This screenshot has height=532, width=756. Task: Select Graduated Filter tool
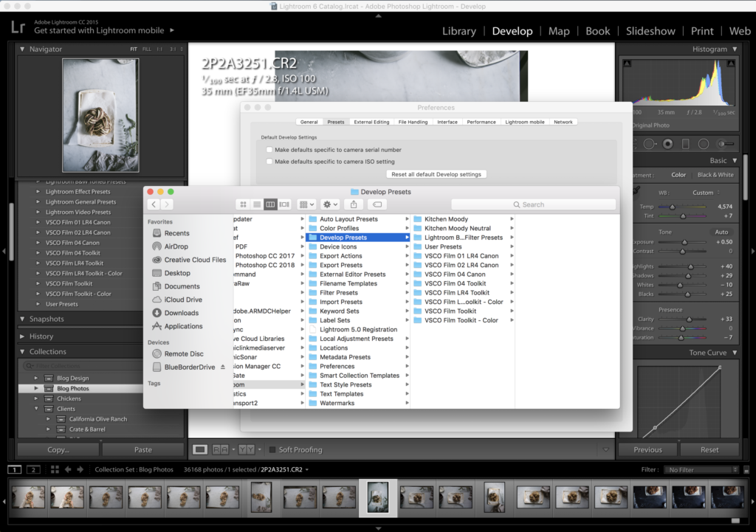[x=686, y=144]
